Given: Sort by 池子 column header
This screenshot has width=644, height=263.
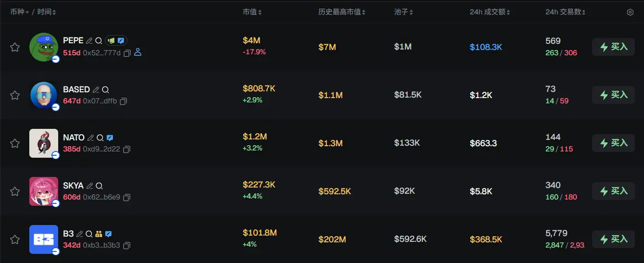Looking at the screenshot, I should pos(403,12).
